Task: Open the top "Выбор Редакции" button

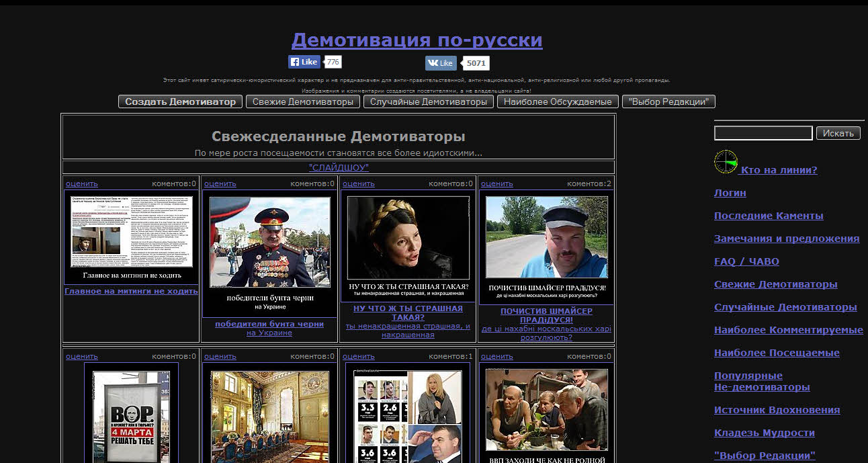Action: [668, 101]
